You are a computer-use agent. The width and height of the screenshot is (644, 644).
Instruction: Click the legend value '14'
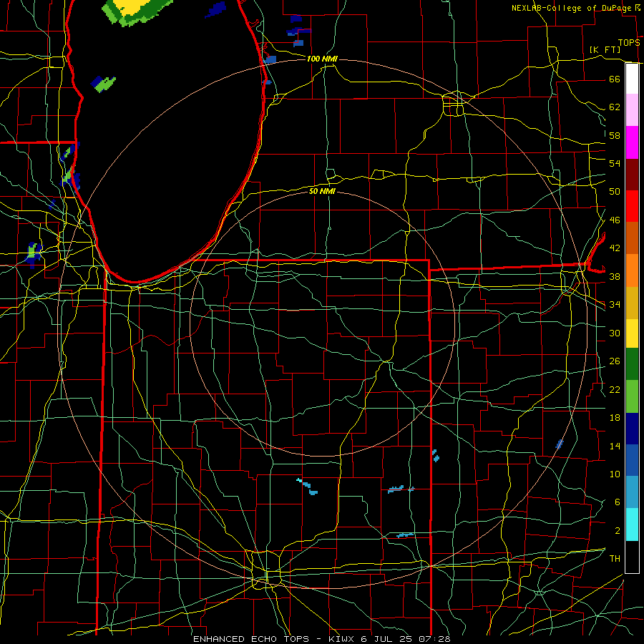[615, 446]
